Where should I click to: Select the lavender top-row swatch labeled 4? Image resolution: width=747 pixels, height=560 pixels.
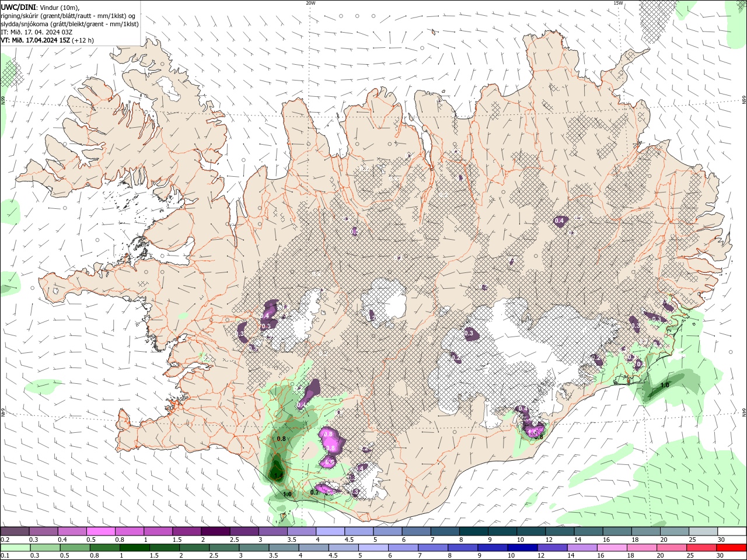(330, 531)
